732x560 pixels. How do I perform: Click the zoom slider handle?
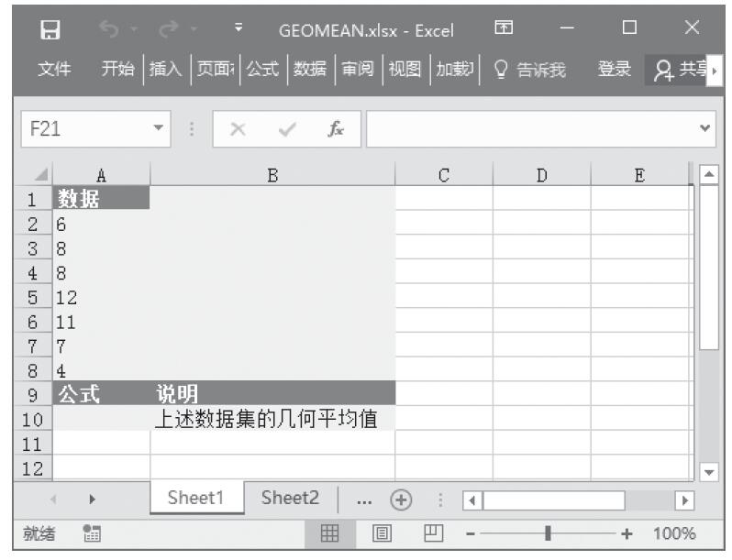click(x=549, y=534)
